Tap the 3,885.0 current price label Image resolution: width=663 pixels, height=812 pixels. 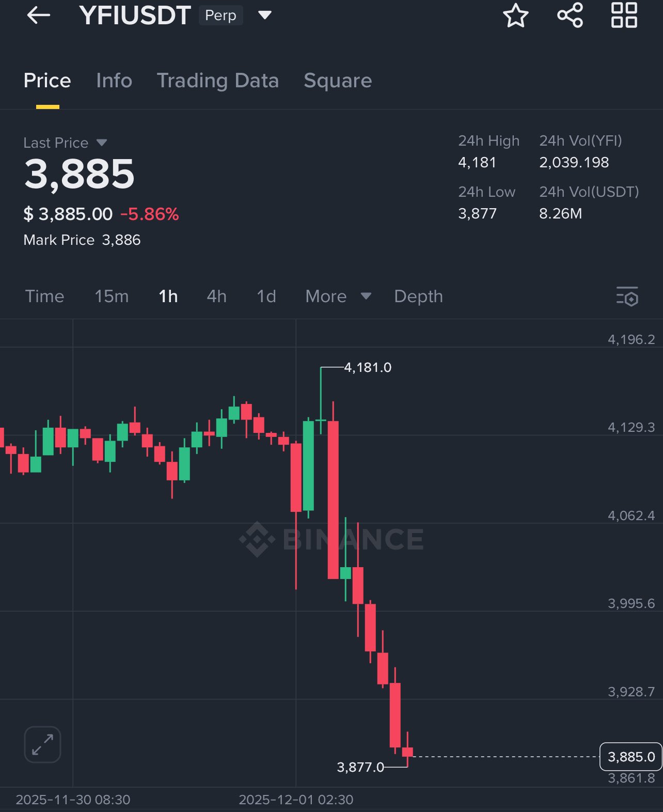pos(630,757)
